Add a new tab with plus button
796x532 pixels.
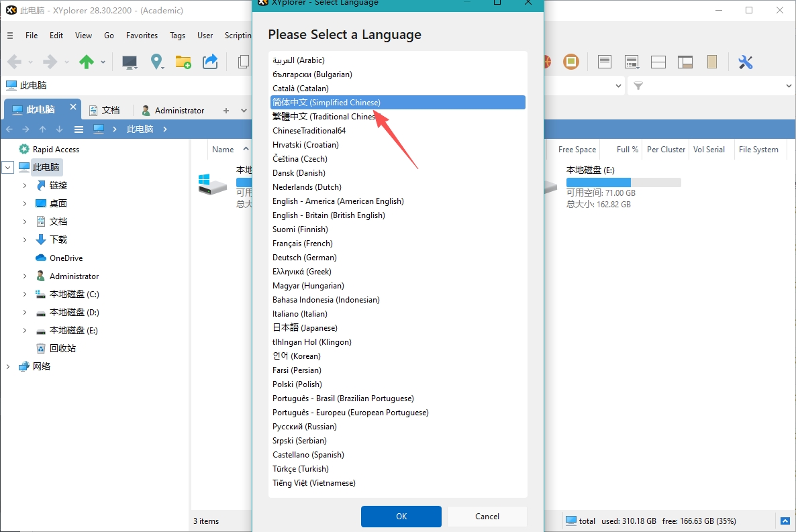tap(226, 110)
